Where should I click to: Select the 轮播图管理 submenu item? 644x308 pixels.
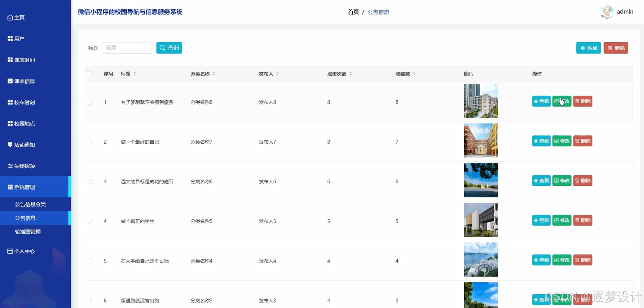tap(35, 232)
